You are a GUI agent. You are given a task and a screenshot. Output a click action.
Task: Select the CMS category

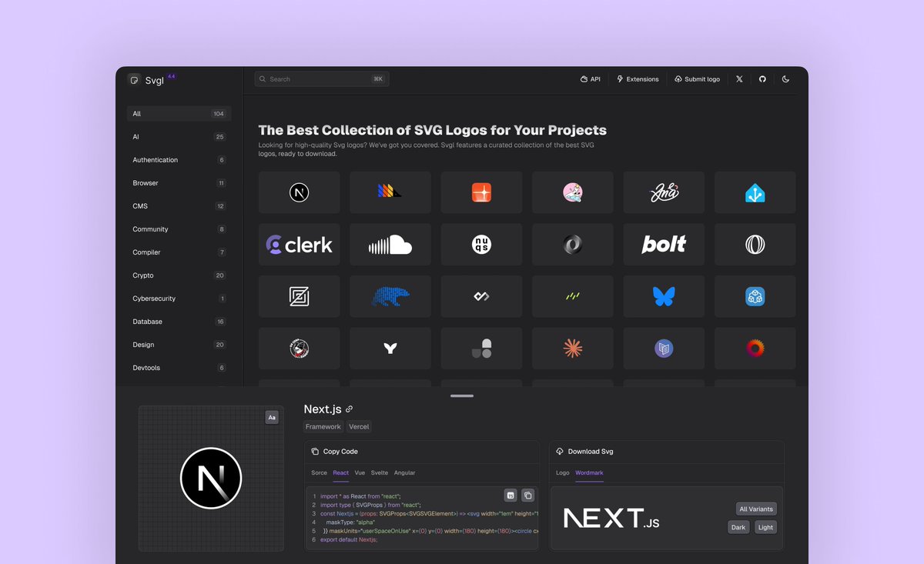pyautogui.click(x=179, y=206)
